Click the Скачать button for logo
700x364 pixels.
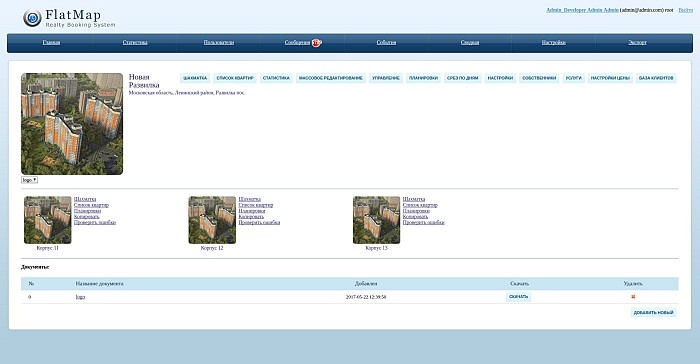[x=518, y=297]
